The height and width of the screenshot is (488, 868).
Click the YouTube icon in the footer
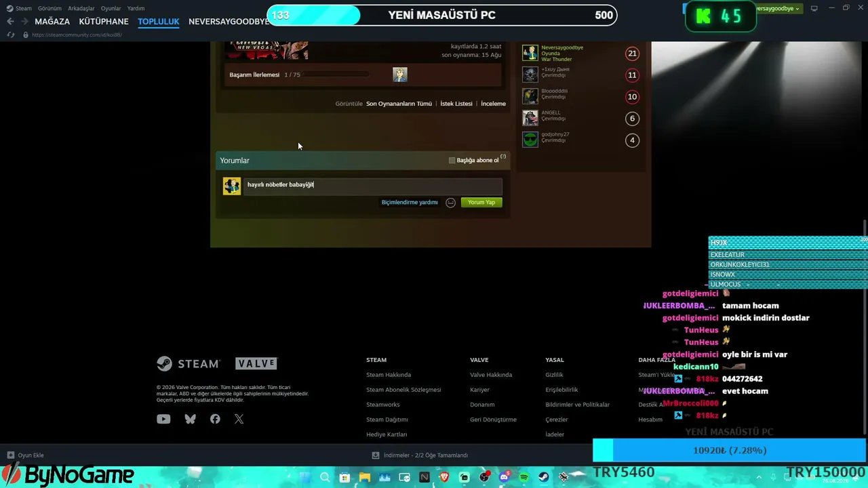pyautogui.click(x=163, y=419)
